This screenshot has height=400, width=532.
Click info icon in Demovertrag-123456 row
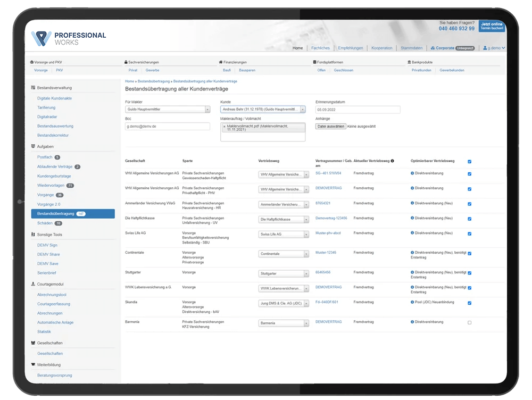click(412, 218)
